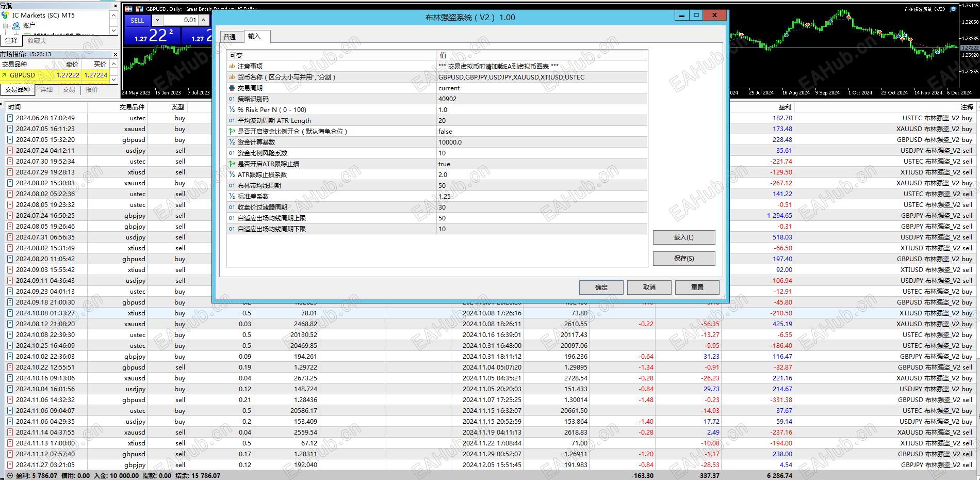Open the 'current' value dropdown for 交易周期
Viewport: 980px width, 480px height.
(542, 88)
